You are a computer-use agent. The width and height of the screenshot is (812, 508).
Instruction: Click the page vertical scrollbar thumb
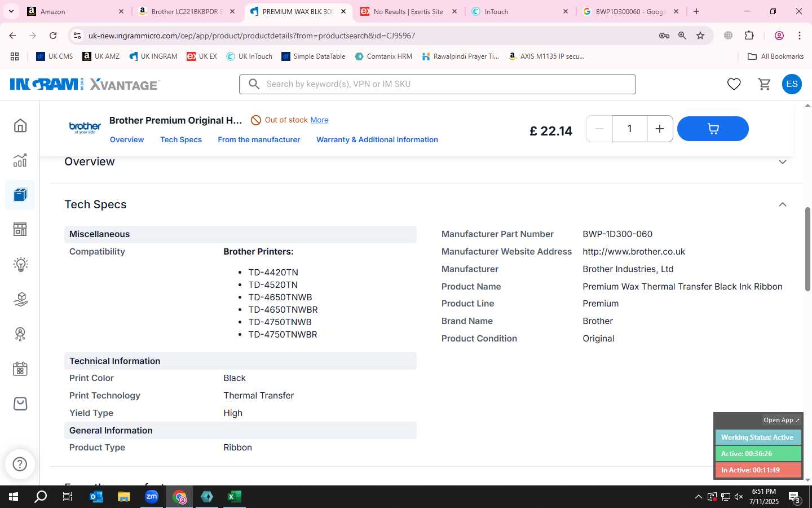pos(807,249)
